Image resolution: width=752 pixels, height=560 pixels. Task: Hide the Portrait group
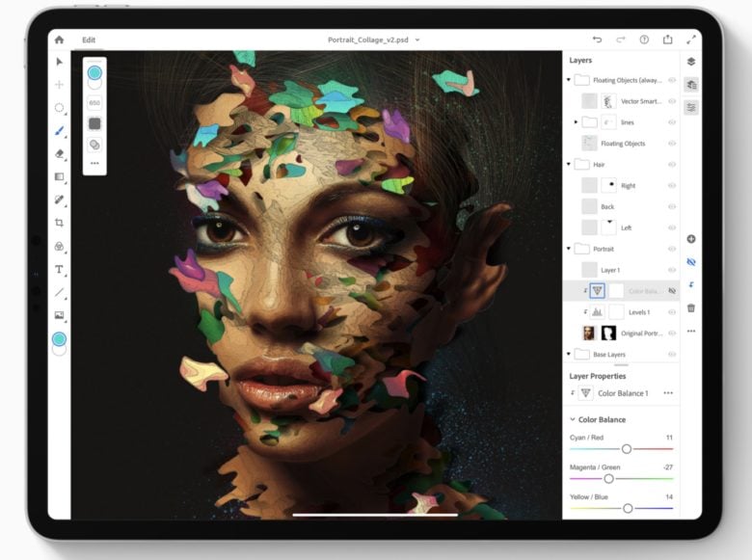672,249
